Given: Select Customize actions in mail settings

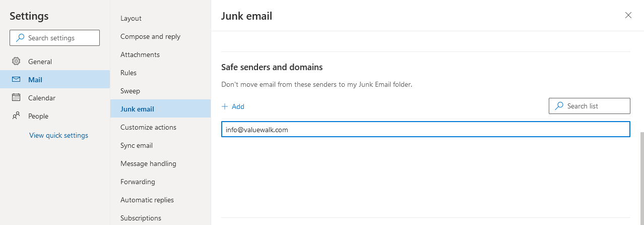Looking at the screenshot, I should [x=148, y=127].
